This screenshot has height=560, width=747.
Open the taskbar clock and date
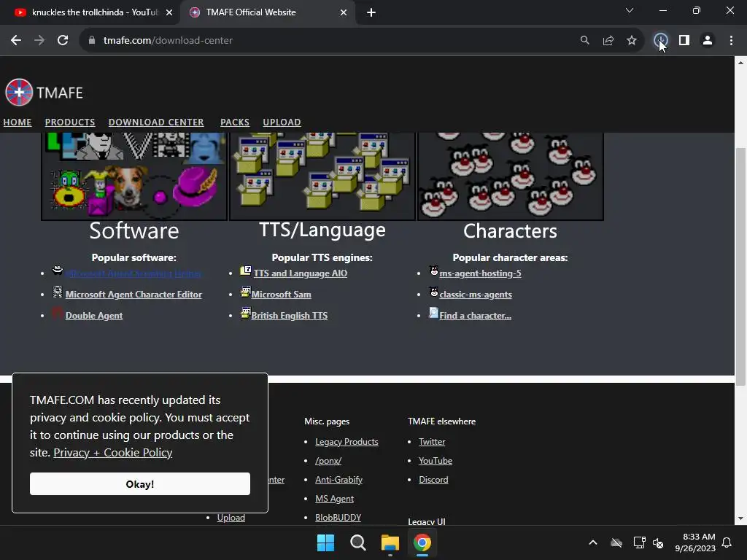(x=695, y=542)
